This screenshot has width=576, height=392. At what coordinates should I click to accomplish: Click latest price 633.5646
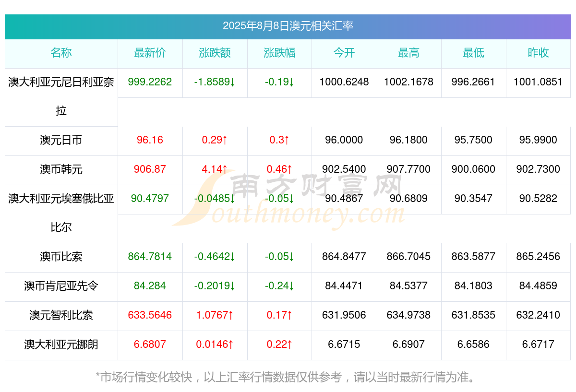(x=150, y=315)
